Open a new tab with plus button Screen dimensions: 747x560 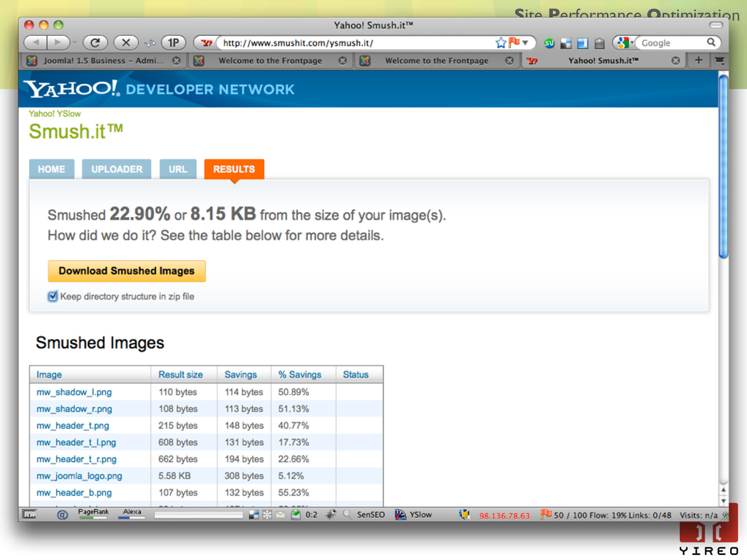pyautogui.click(x=698, y=60)
